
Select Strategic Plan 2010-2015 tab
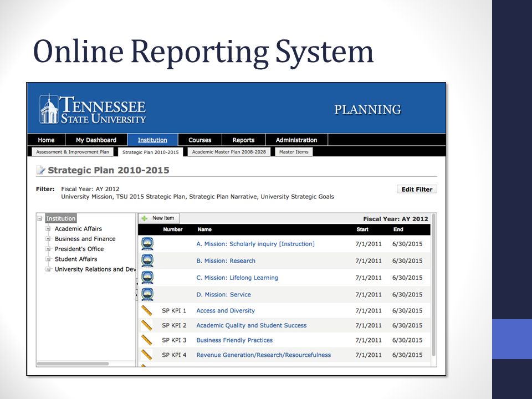click(x=150, y=152)
